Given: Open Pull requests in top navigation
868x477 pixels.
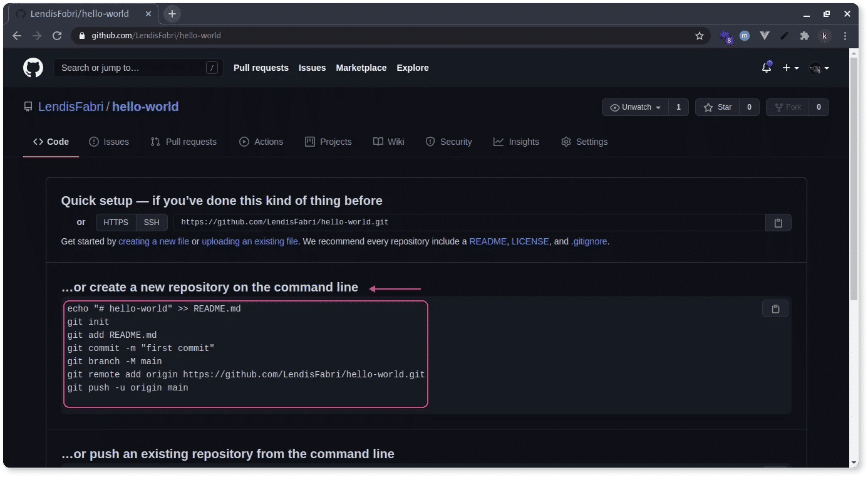Looking at the screenshot, I should (x=261, y=68).
